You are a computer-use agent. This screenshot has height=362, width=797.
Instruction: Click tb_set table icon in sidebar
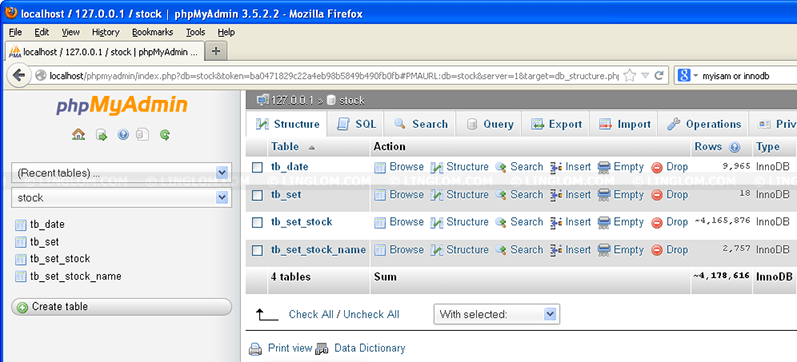click(20, 242)
